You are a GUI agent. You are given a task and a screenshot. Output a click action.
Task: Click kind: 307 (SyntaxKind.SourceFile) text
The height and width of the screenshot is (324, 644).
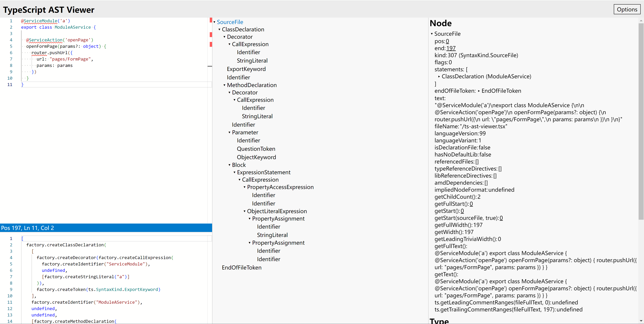tap(476, 55)
